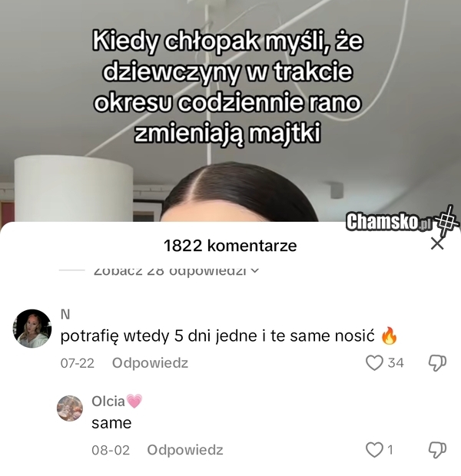Viewport: 461px width, 476px height.
Task: Like Olcia's reply with the heart icon
Action: pos(374,450)
